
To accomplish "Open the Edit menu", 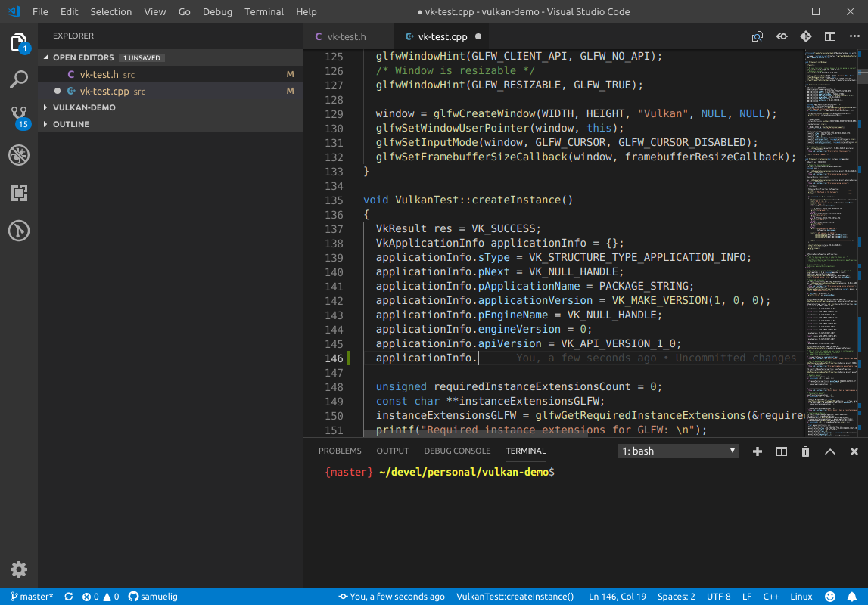I will pos(69,11).
